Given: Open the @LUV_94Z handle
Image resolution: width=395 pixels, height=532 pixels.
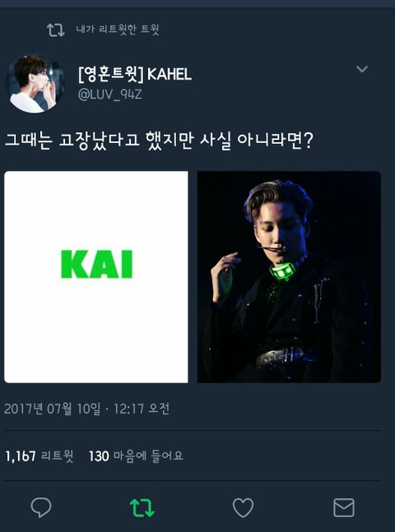Looking at the screenshot, I should pyautogui.click(x=109, y=95).
